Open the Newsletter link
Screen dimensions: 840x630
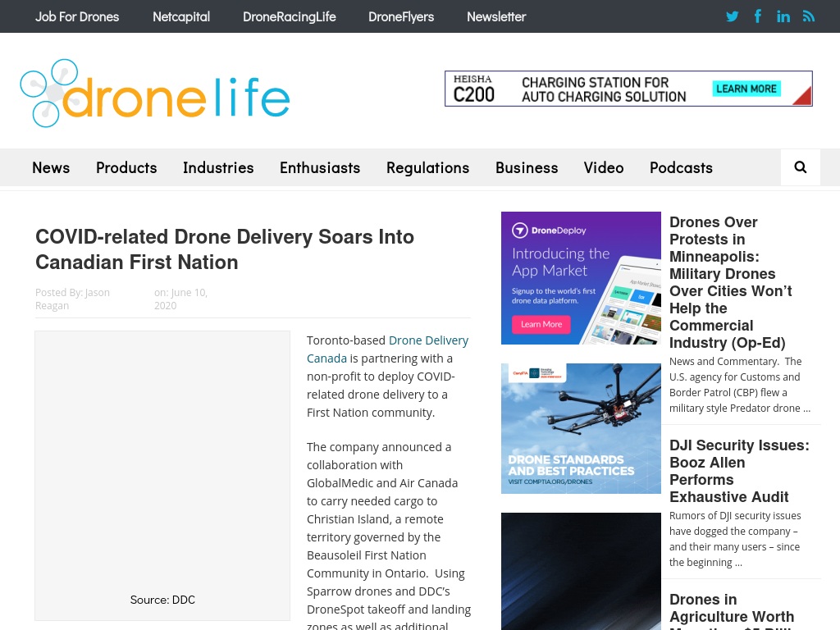(496, 16)
